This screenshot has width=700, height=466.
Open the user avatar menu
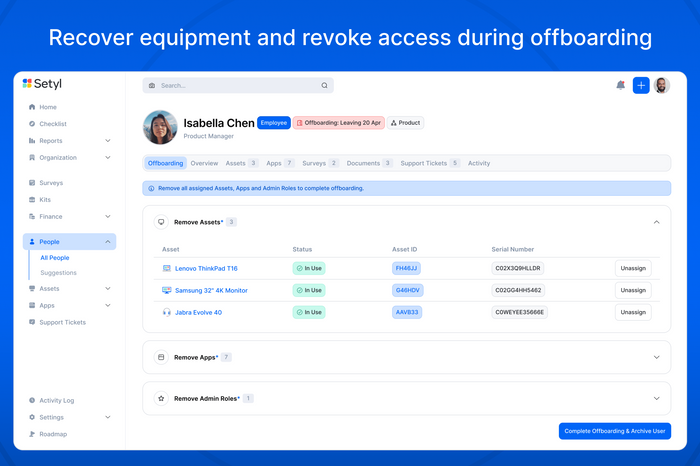pyautogui.click(x=662, y=85)
